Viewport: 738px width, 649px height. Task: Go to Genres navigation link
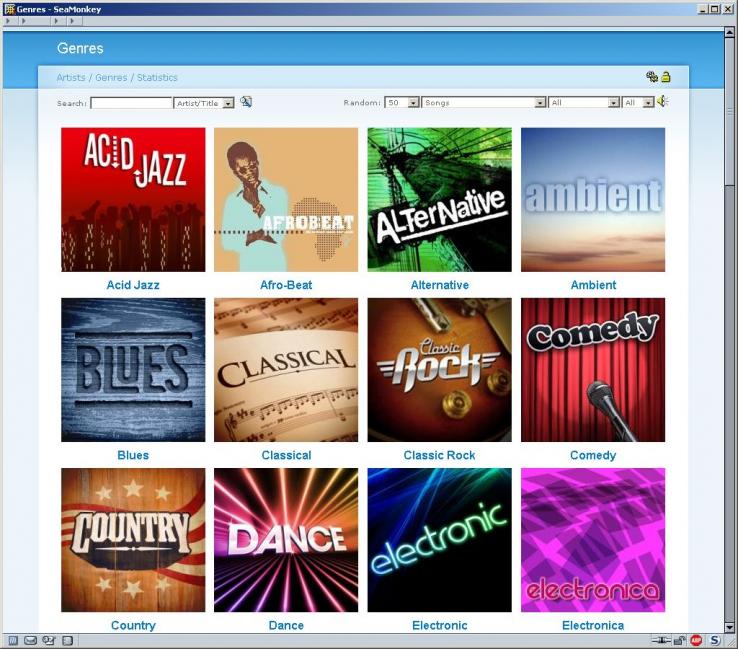click(x=111, y=78)
